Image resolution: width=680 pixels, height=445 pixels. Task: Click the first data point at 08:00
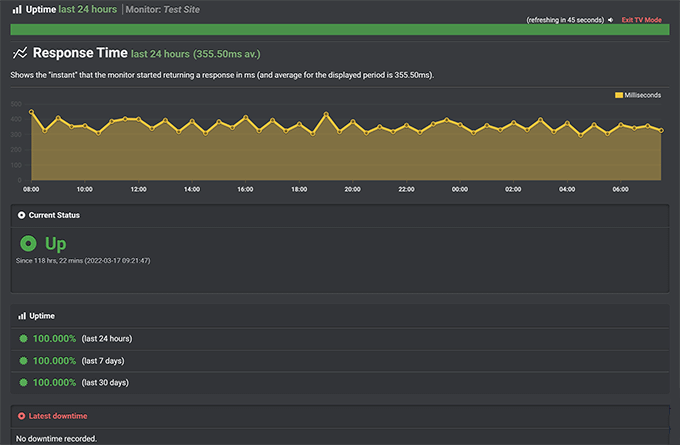[31, 112]
